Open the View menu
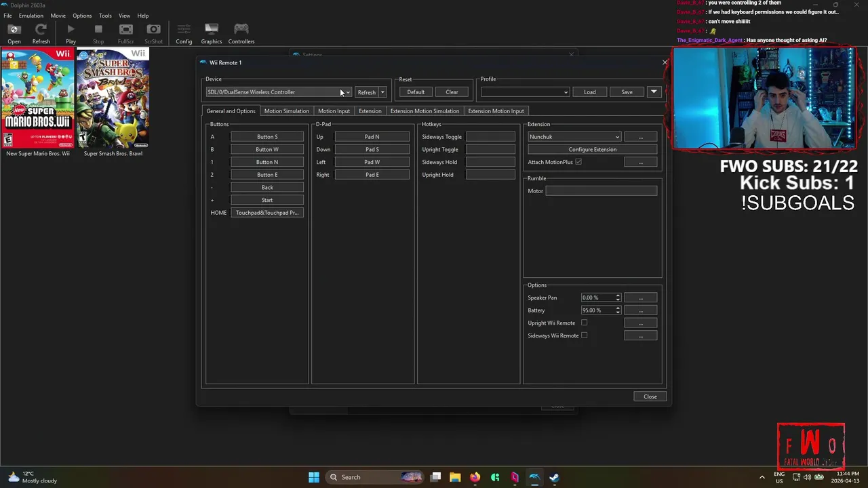868x488 pixels. [x=124, y=16]
